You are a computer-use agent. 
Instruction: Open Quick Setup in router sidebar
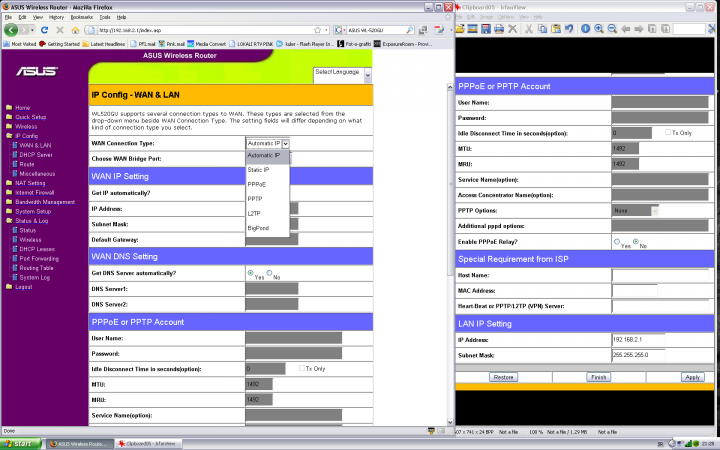tap(30, 117)
